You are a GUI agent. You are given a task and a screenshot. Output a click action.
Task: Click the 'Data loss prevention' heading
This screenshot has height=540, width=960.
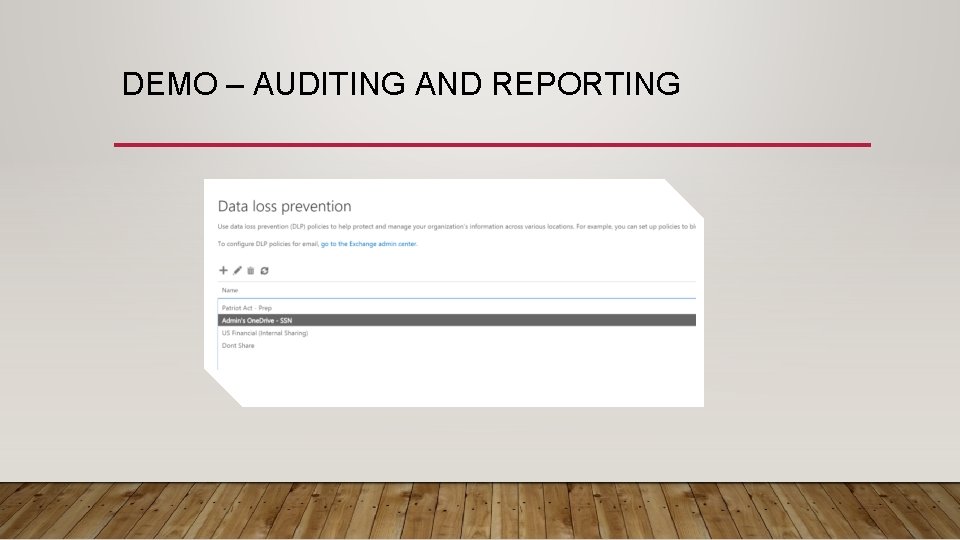[x=285, y=206]
